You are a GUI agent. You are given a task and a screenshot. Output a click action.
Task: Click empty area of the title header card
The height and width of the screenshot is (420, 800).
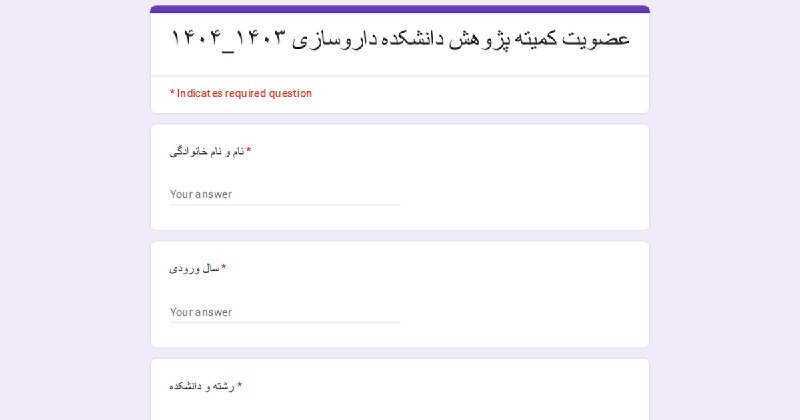(400, 65)
